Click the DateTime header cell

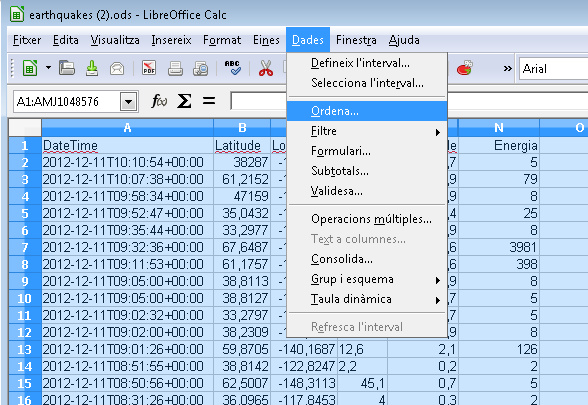(128, 145)
